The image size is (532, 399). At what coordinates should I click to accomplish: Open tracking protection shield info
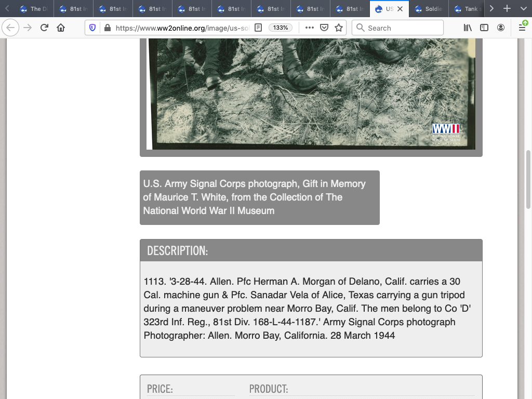pos(92,28)
